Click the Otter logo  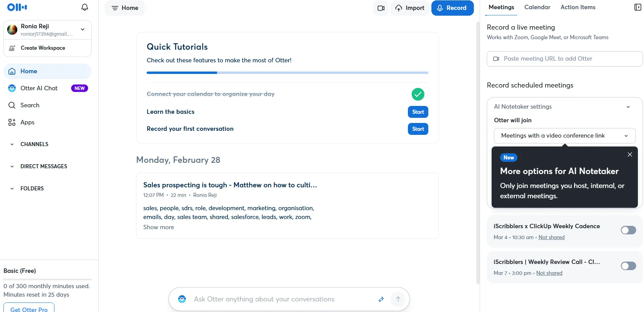17,7
